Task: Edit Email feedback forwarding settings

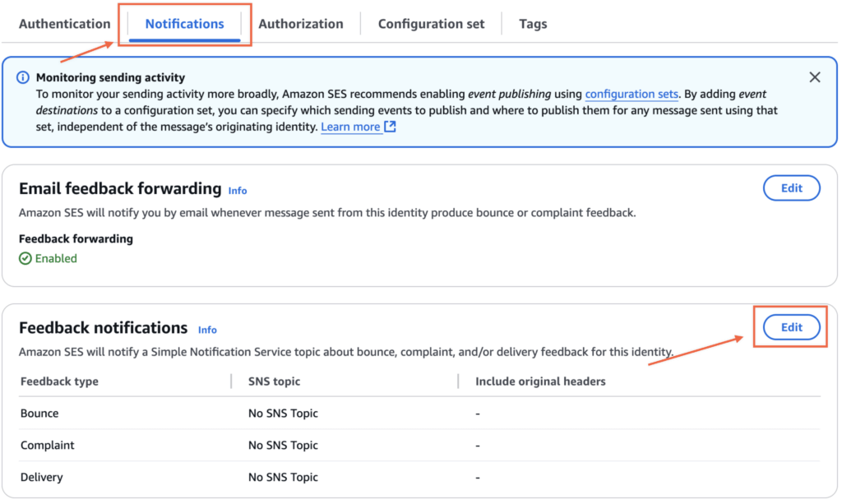Action: click(791, 188)
